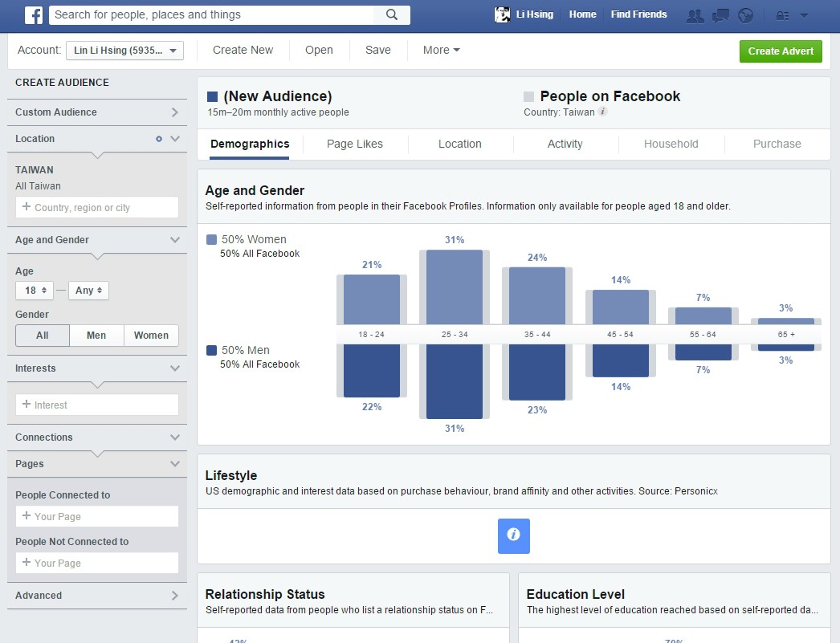Click the men 35 - 44 bar
The height and width of the screenshot is (643, 840).
[537, 372]
